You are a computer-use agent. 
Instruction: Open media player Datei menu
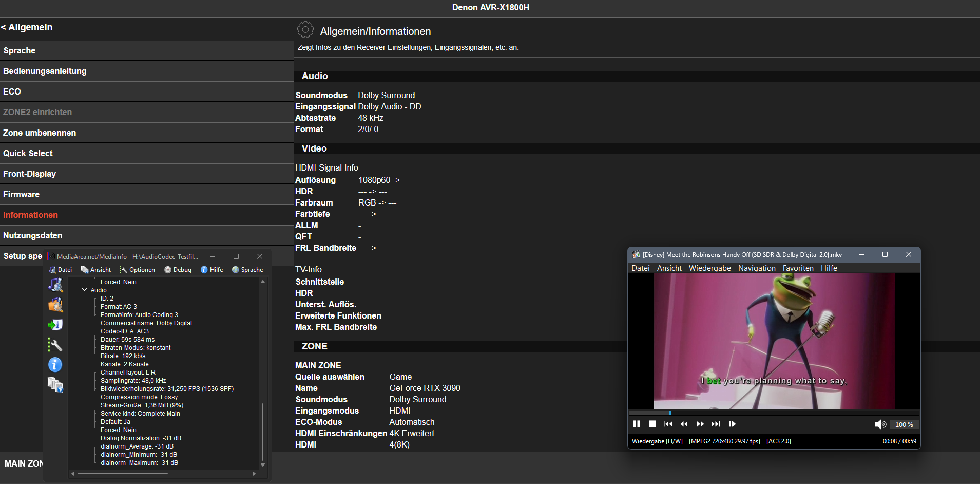pyautogui.click(x=640, y=268)
